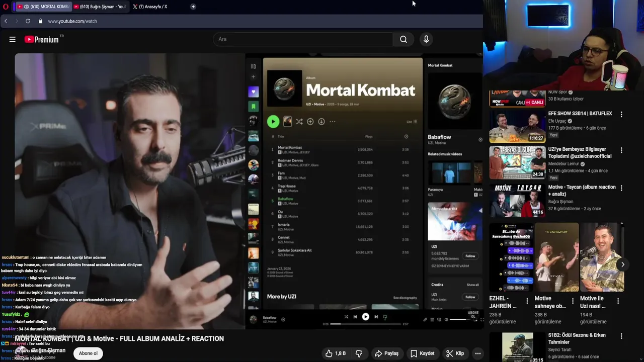This screenshot has width=644, height=362.
Task: Open a new browser tab
Action: [193, 7]
